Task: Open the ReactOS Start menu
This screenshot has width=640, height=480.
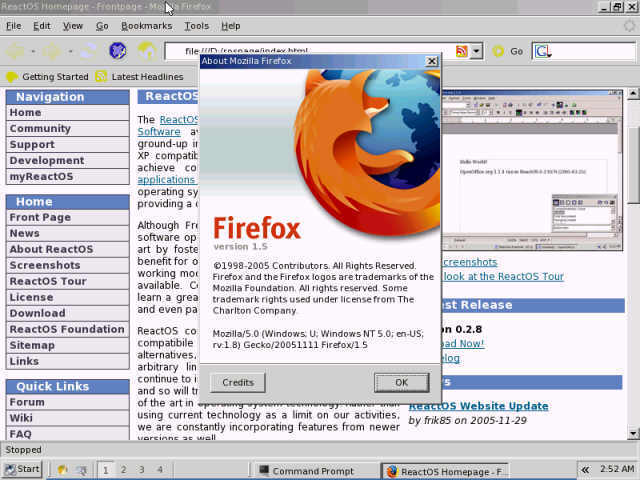Action: [22, 469]
